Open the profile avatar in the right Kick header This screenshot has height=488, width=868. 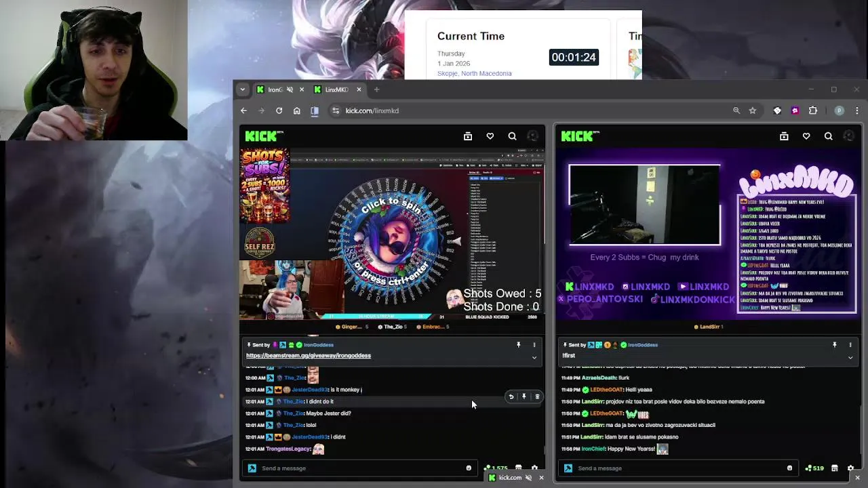click(x=849, y=136)
